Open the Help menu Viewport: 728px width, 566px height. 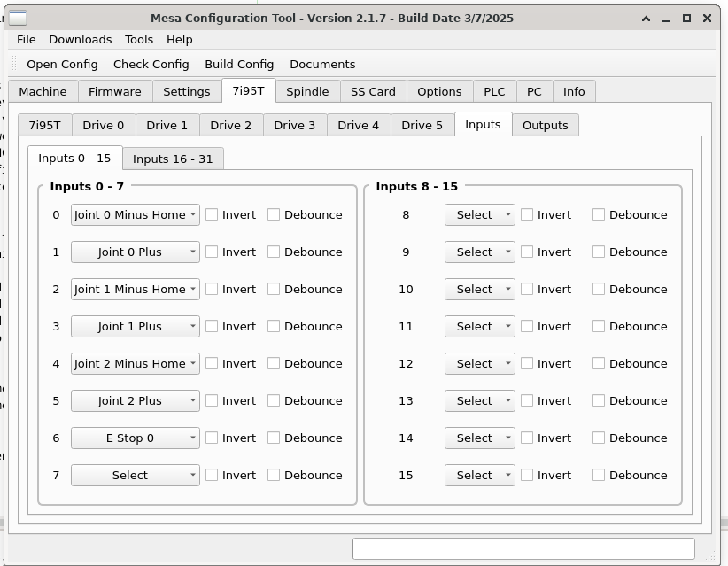(179, 40)
